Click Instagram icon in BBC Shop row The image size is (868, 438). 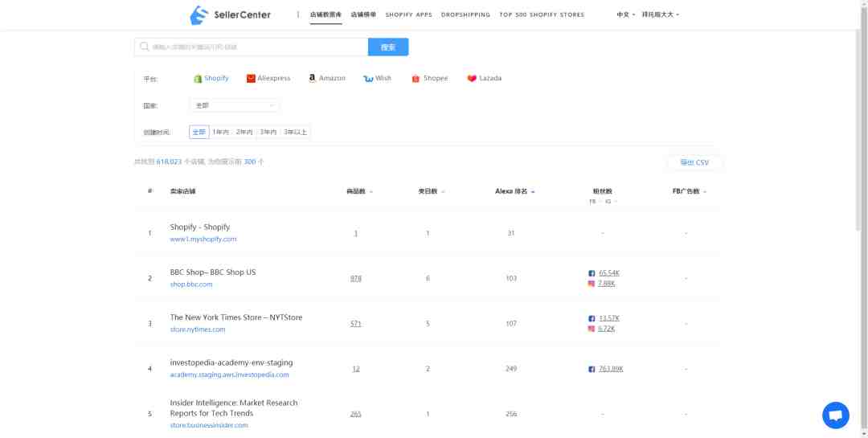pyautogui.click(x=592, y=284)
